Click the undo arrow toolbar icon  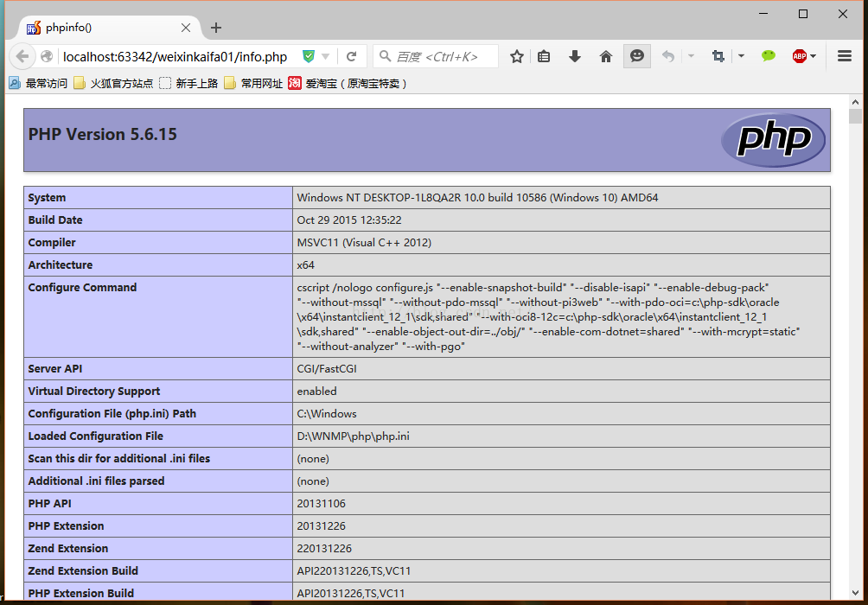(668, 56)
